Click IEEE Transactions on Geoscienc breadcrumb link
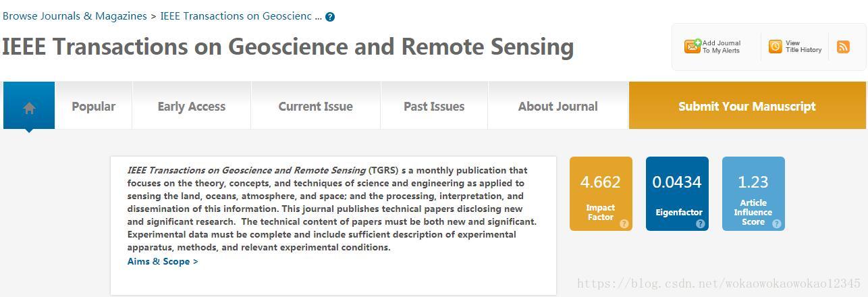 click(241, 16)
